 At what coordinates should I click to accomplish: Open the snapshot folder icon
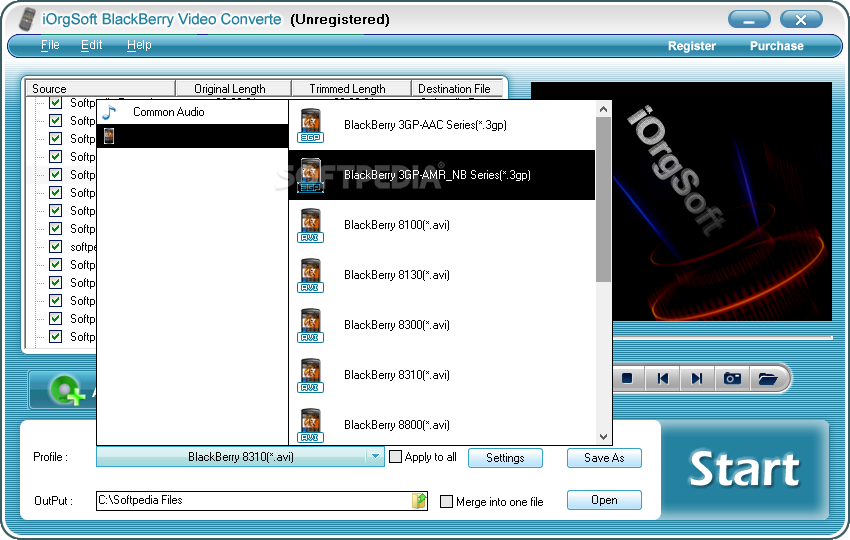point(768,378)
